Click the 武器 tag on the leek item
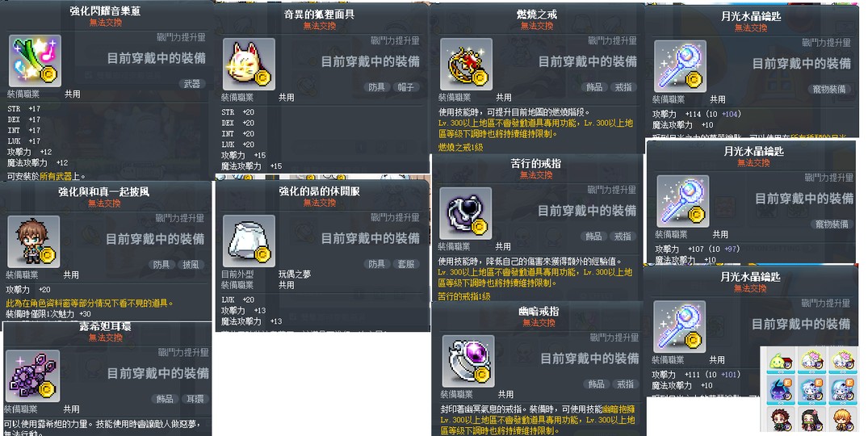 tap(192, 84)
